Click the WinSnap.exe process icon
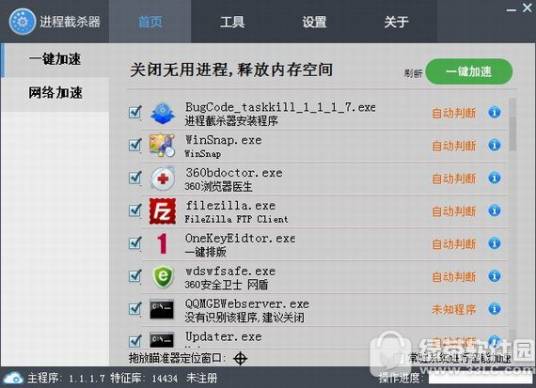Image resolution: width=536 pixels, height=388 pixels. coord(162,145)
